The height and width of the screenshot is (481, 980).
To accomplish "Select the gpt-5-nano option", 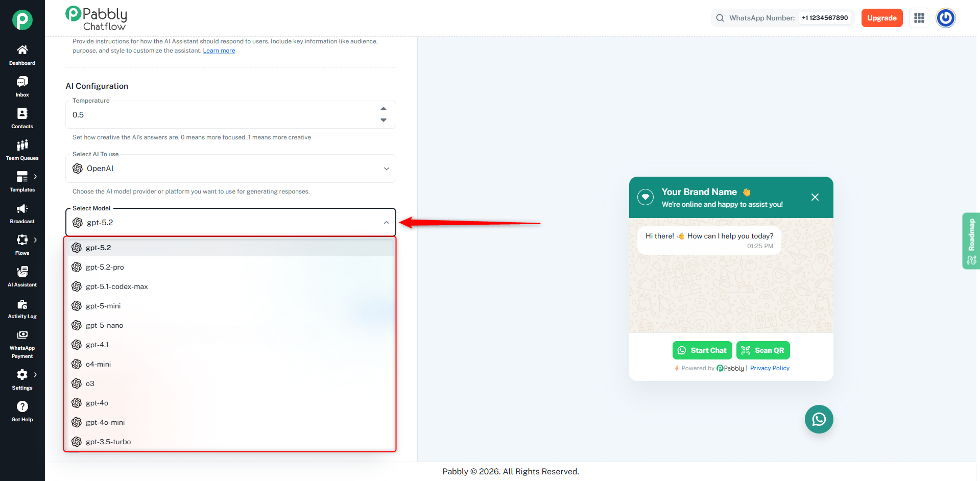I will coord(231,325).
